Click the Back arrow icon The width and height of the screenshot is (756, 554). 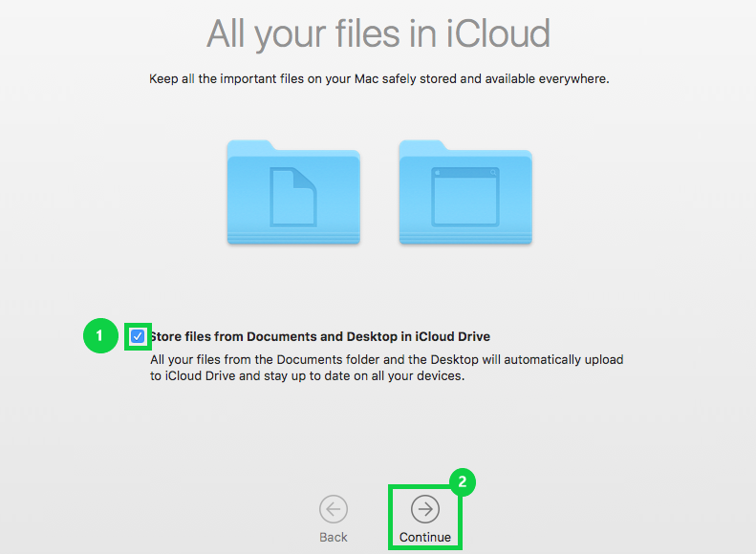click(x=334, y=509)
